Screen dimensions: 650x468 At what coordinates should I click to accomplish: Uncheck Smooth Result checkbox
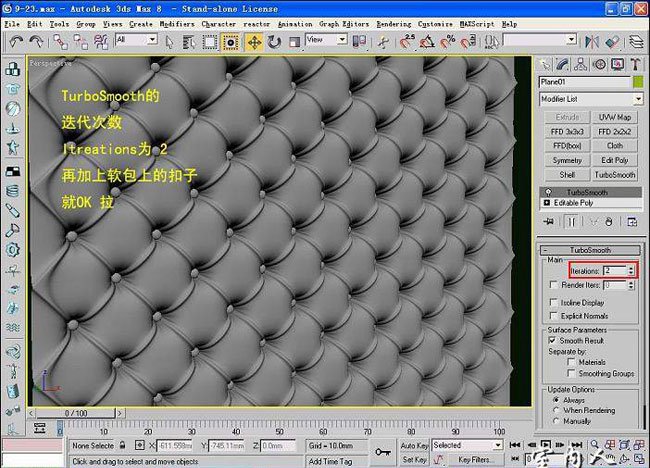click(x=552, y=340)
